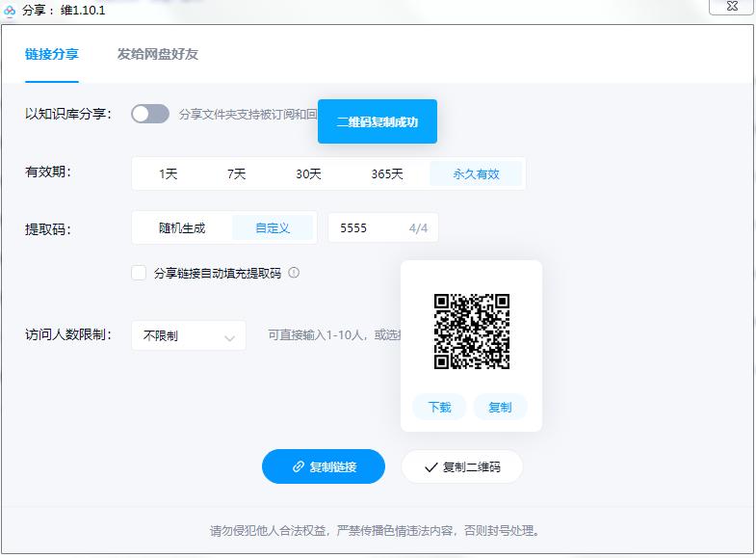The image size is (756, 558).
Task: Select 7天 validity period
Action: [x=236, y=173]
